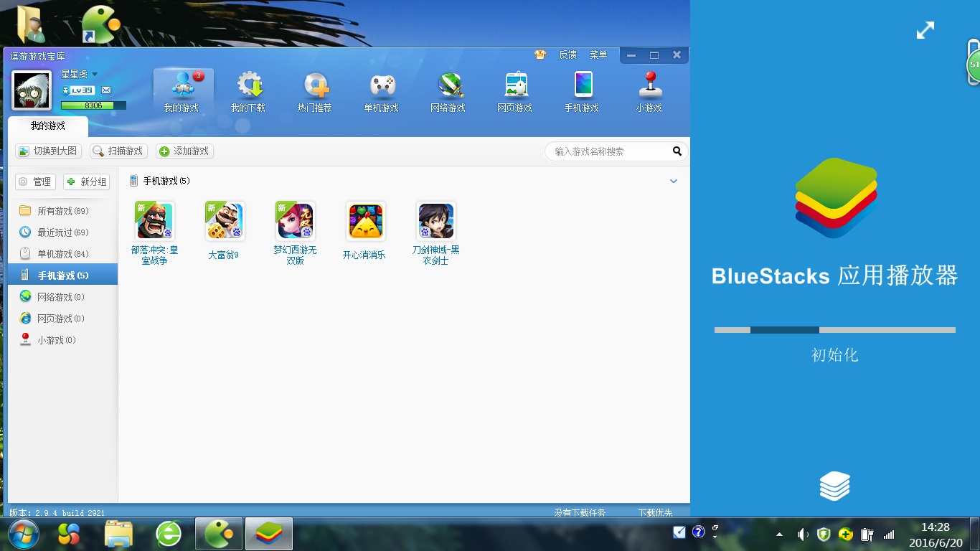Image resolution: width=980 pixels, height=551 pixels.
Task: Open the desktop Pac-Man game shortcut
Action: coord(100,24)
